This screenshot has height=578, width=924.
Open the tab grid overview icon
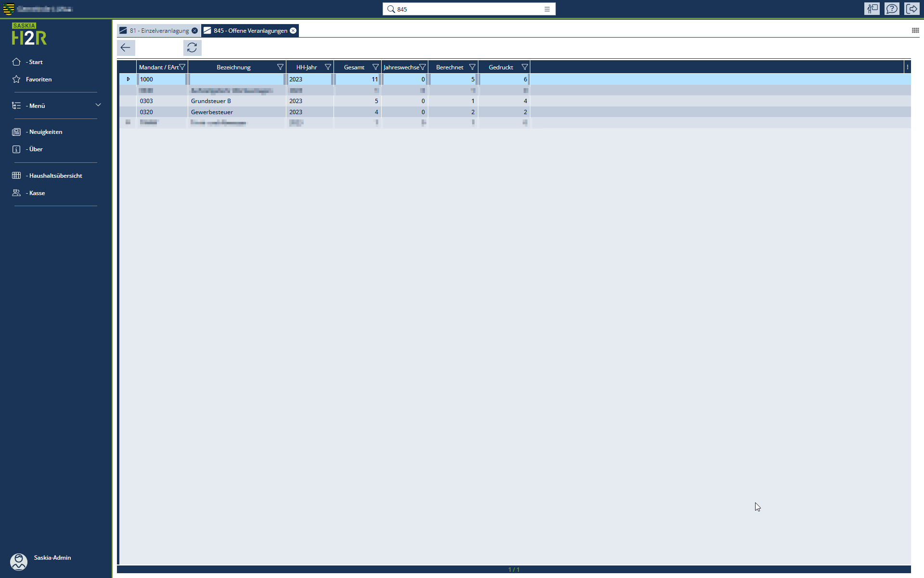click(915, 30)
